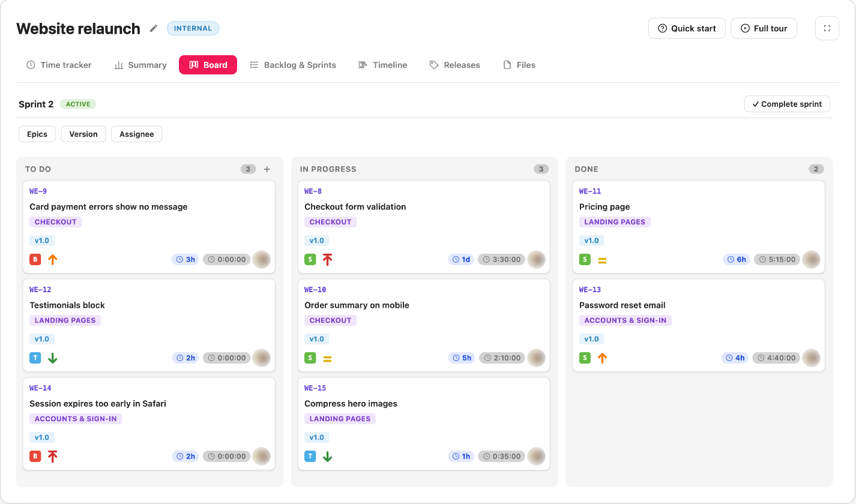856x504 pixels.
Task: Click the 4h estimate on WE-13
Action: 735,358
